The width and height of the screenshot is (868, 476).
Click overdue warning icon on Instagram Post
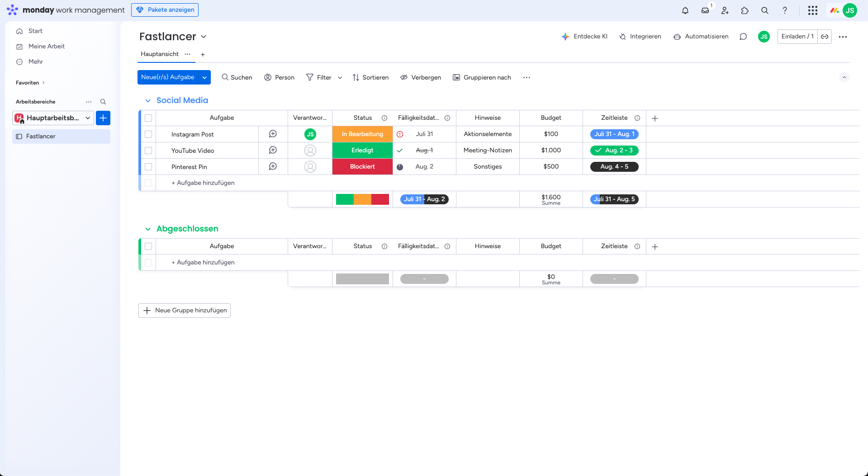click(x=400, y=134)
